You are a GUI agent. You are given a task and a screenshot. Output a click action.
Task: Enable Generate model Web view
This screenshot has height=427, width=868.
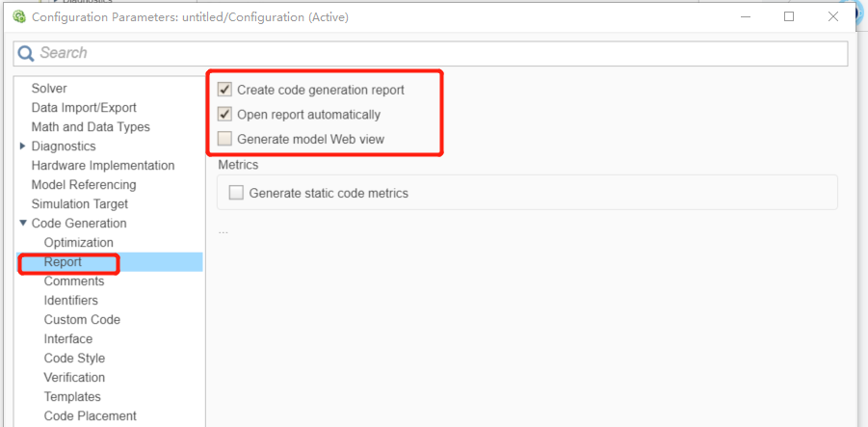click(x=225, y=139)
